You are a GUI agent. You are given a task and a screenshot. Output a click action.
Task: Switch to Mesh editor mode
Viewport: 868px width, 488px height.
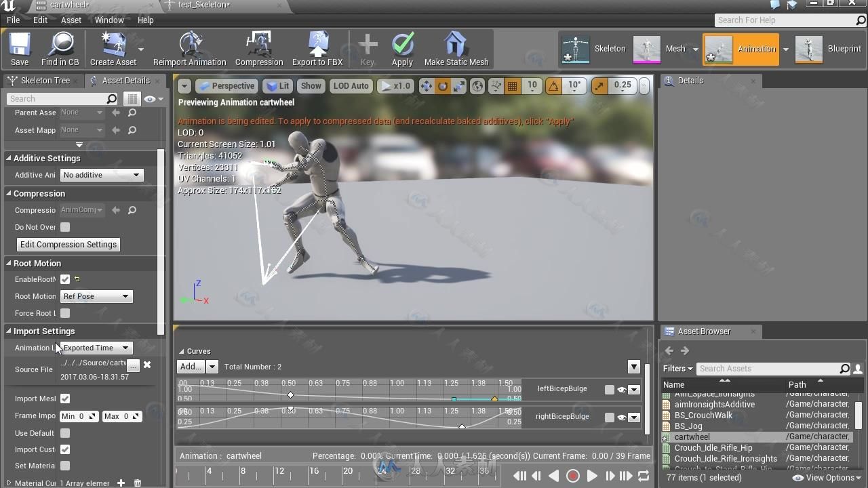[x=660, y=49]
